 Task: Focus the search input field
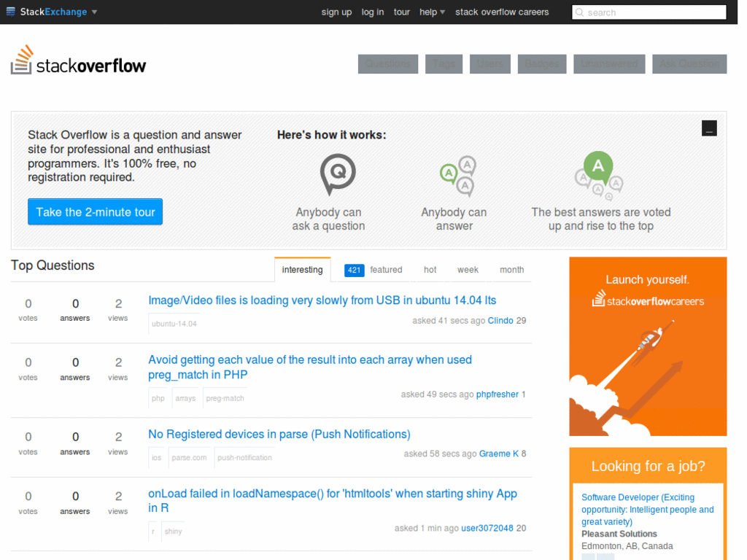pyautogui.click(x=649, y=12)
